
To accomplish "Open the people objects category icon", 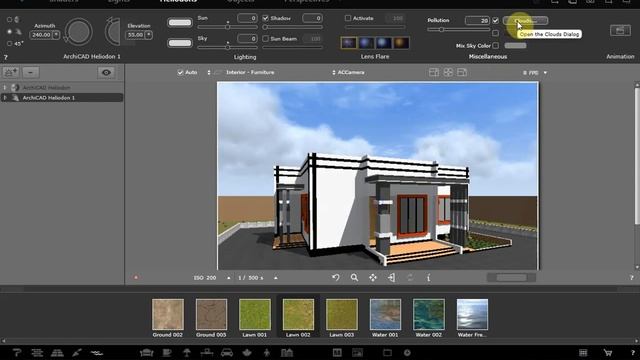I will [267, 353].
